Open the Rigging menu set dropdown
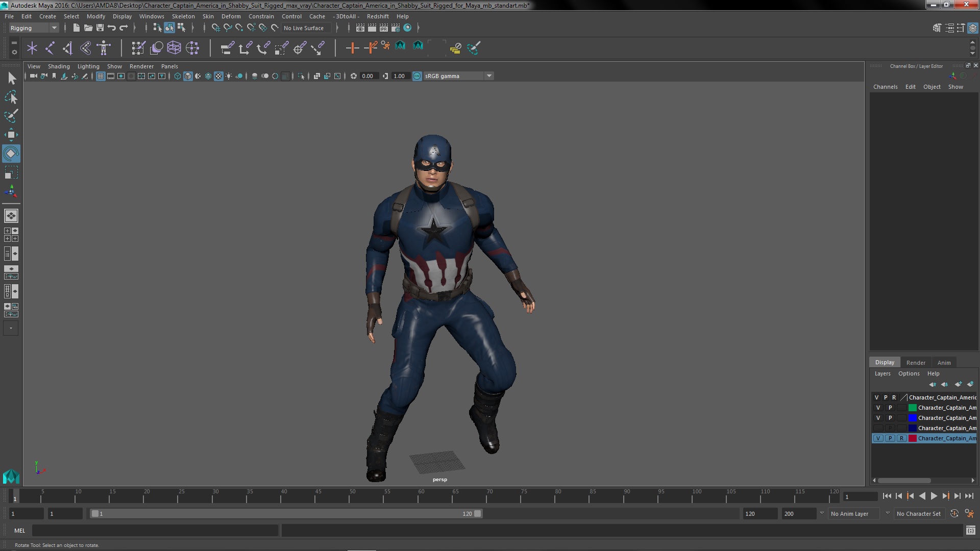This screenshot has width=980, height=551. 34,28
